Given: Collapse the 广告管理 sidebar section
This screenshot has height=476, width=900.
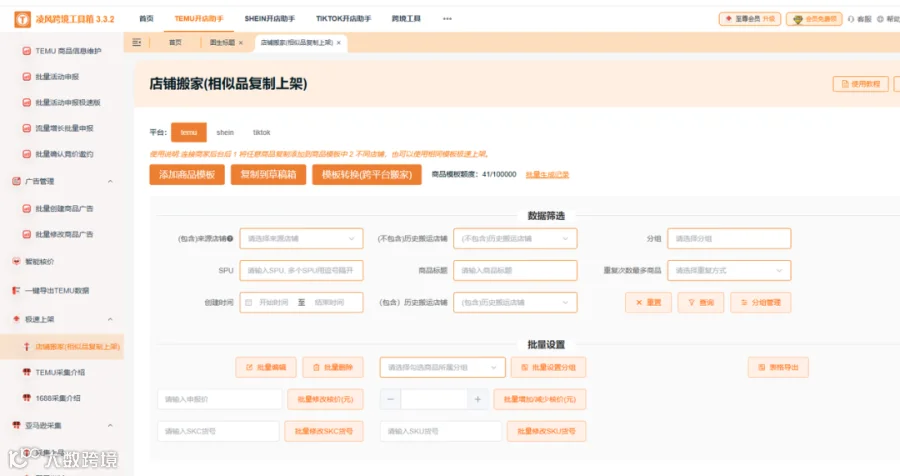Looking at the screenshot, I should pos(110,181).
